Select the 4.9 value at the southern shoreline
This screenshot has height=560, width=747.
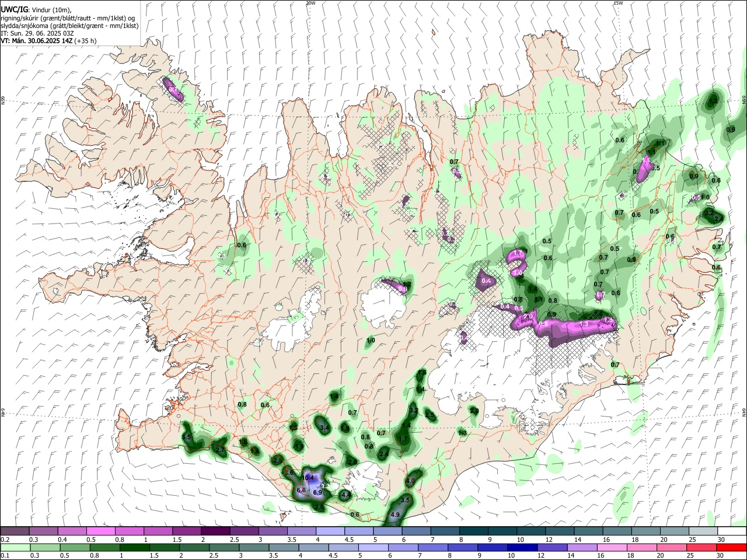tap(395, 514)
